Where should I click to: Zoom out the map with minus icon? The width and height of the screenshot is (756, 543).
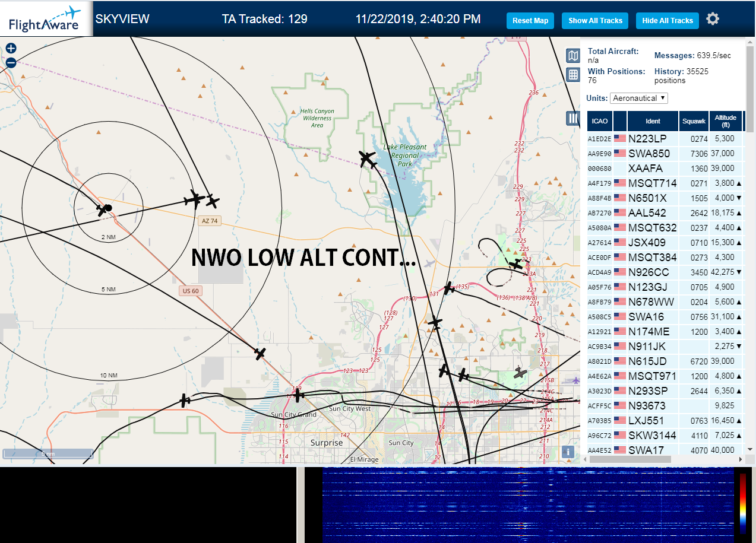coord(11,62)
